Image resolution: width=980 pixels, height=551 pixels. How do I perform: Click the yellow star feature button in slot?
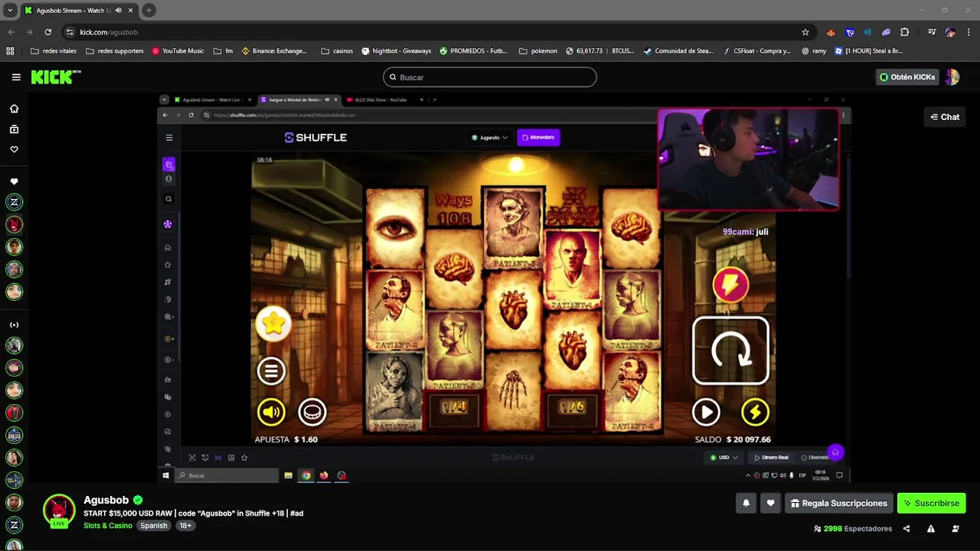click(273, 324)
